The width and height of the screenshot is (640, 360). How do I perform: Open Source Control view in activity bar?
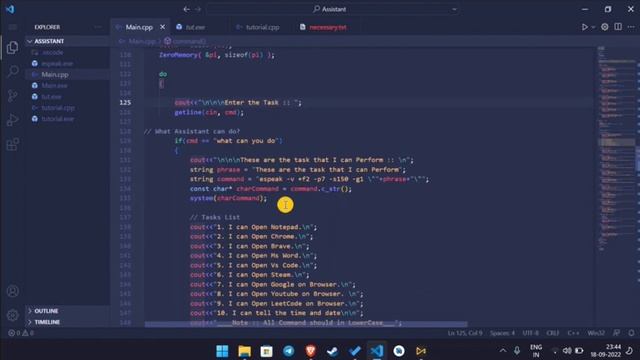pos(12,96)
